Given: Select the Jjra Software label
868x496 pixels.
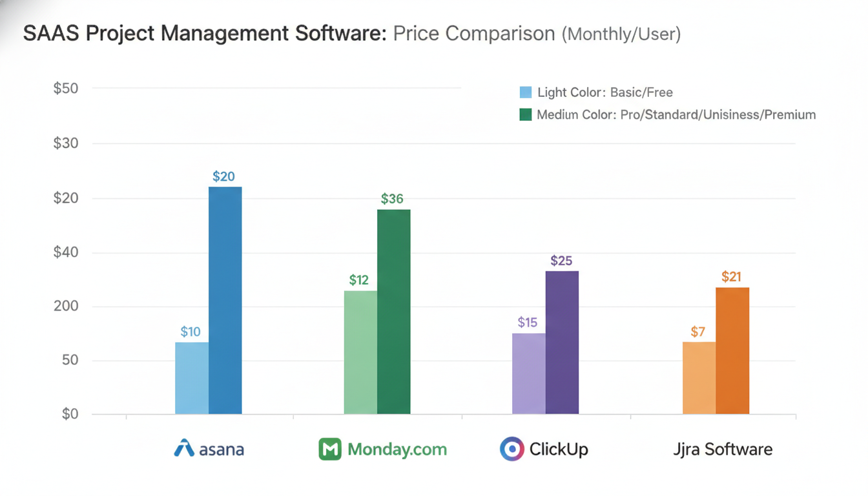Looking at the screenshot, I should coord(723,449).
